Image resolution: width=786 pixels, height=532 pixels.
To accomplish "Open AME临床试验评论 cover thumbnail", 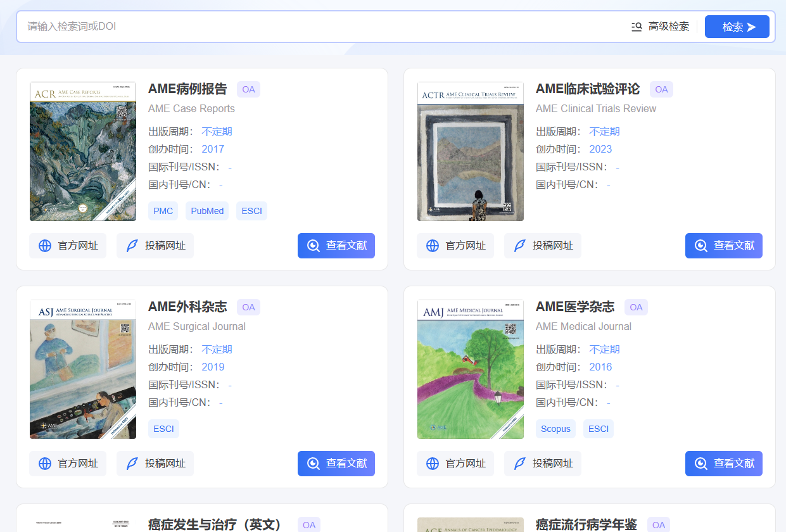I will (x=471, y=151).
